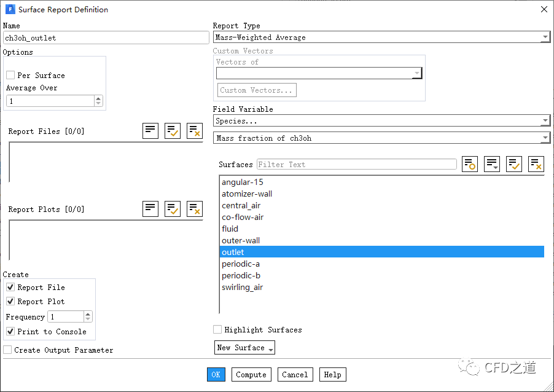Image resolution: width=554 pixels, height=392 pixels.
Task: Check Highlight Surfaces option
Action: [x=217, y=330]
